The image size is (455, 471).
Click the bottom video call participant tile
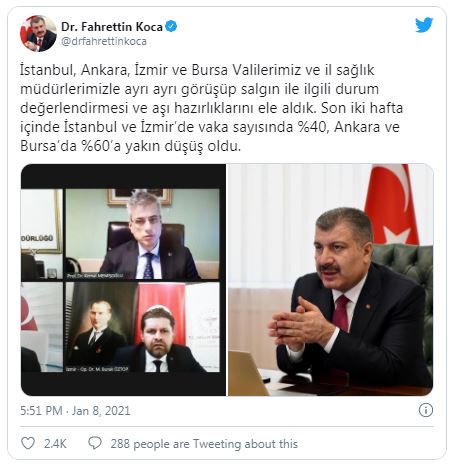click(143, 327)
